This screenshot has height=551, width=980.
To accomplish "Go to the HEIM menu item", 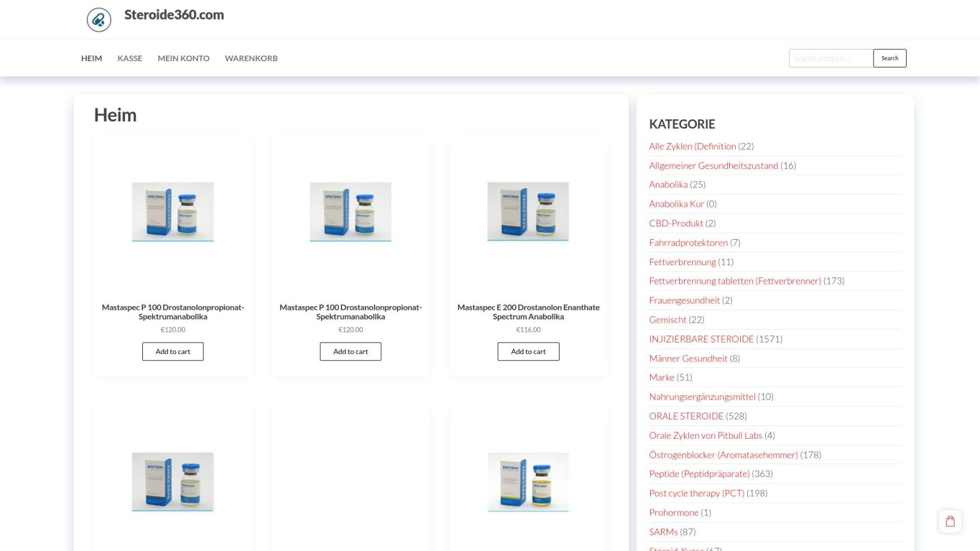I will (x=91, y=58).
